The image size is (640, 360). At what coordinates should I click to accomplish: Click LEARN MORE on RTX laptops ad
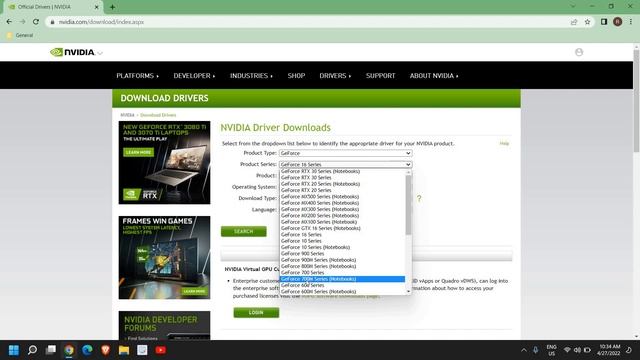coord(138,152)
